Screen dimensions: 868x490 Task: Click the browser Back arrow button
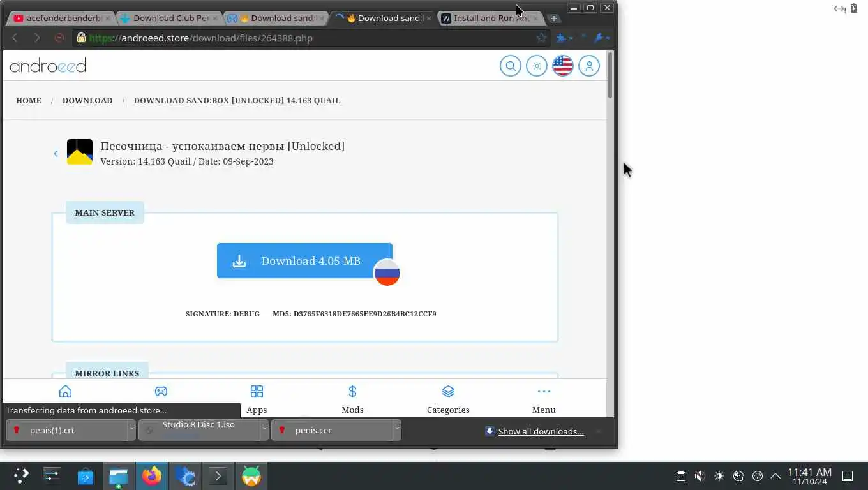[15, 38]
